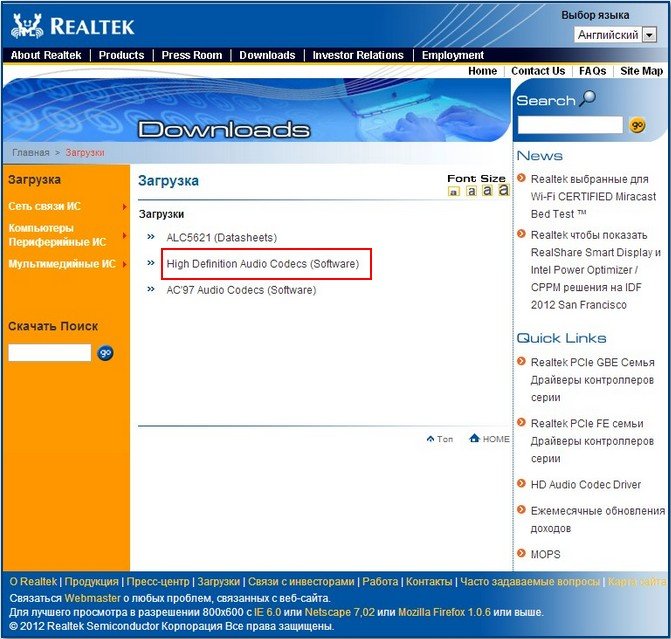Click footer link Продукция
This screenshot has height=639, width=671.
(92, 582)
